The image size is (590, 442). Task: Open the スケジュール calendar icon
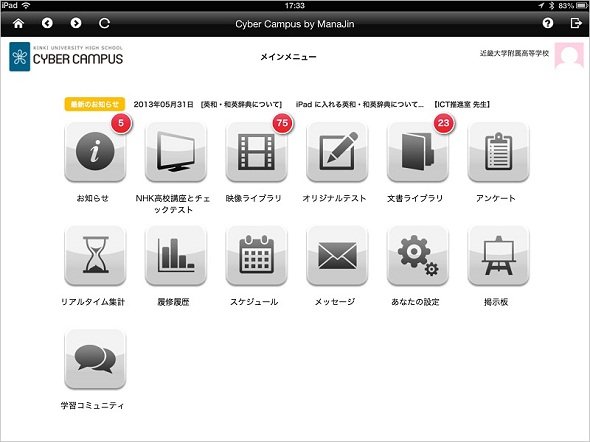coord(256,255)
